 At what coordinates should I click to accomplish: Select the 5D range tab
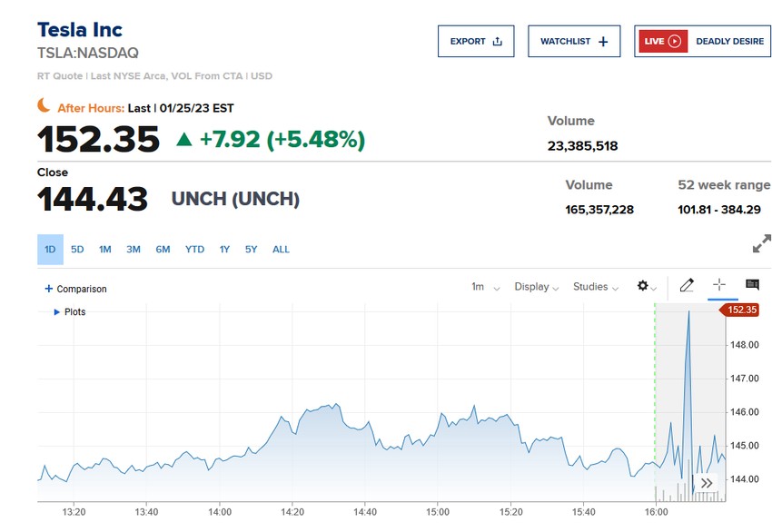77,249
